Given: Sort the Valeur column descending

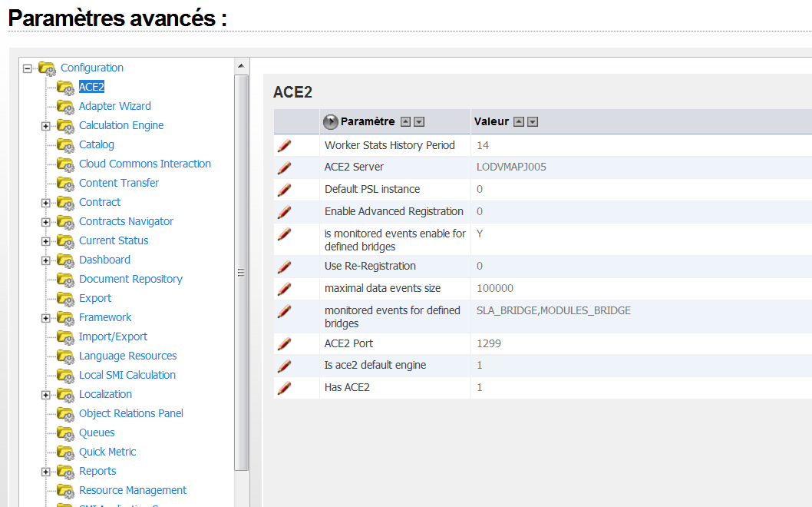Looking at the screenshot, I should [x=531, y=121].
